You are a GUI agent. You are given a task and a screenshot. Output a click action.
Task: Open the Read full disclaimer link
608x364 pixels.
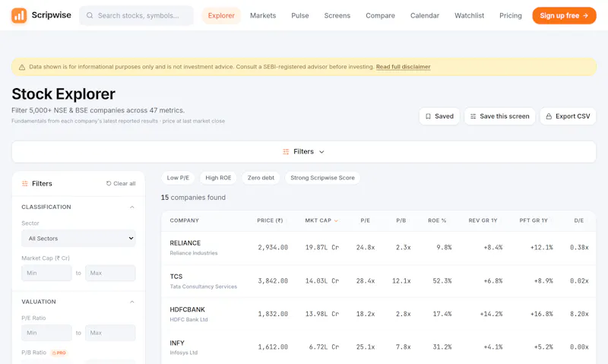(x=404, y=67)
